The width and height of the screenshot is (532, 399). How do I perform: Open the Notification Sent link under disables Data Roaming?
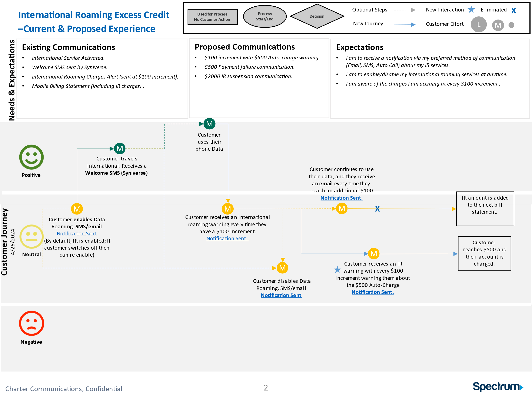click(281, 295)
